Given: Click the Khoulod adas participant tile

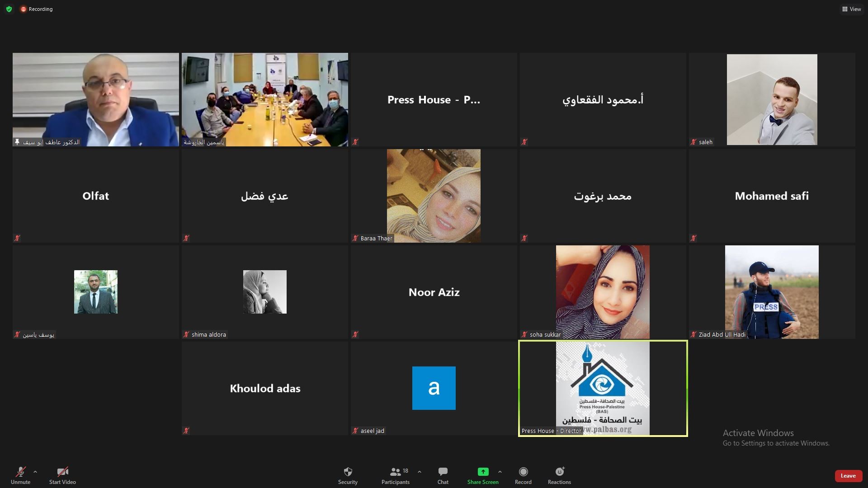Looking at the screenshot, I should click(x=265, y=389).
